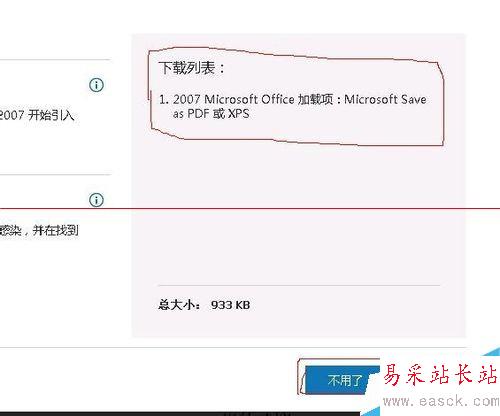Click the "并在找到" description text
Viewport: 500px width, 416px height.
55,230
